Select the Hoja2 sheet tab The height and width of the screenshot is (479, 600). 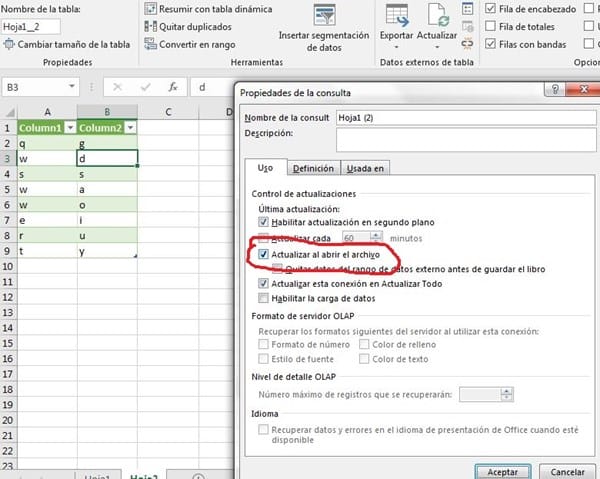click(x=144, y=476)
